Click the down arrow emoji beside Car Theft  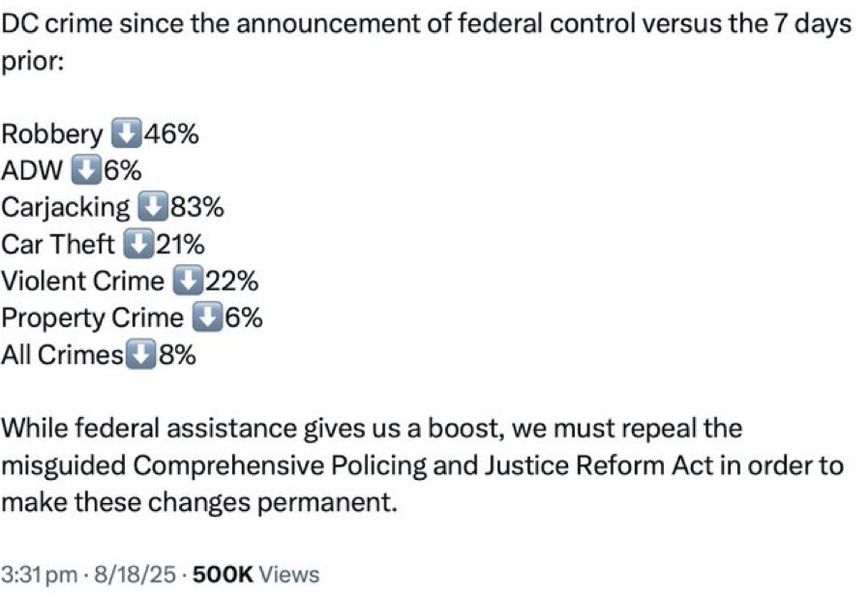[x=138, y=244]
